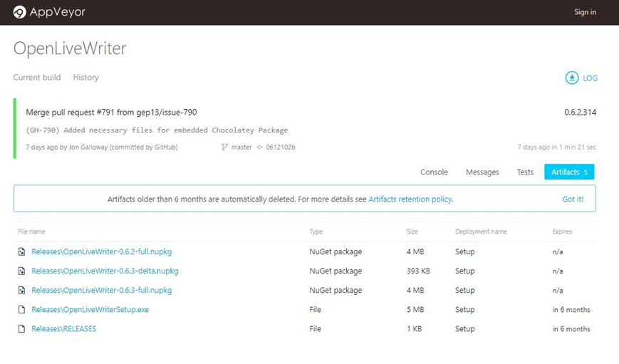The image size is (619, 364).
Task: Click the build version 0.6.2.314
Action: click(580, 112)
